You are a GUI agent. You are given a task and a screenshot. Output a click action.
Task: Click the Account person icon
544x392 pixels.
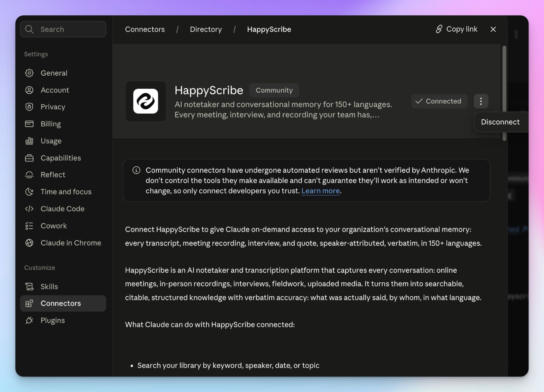29,90
